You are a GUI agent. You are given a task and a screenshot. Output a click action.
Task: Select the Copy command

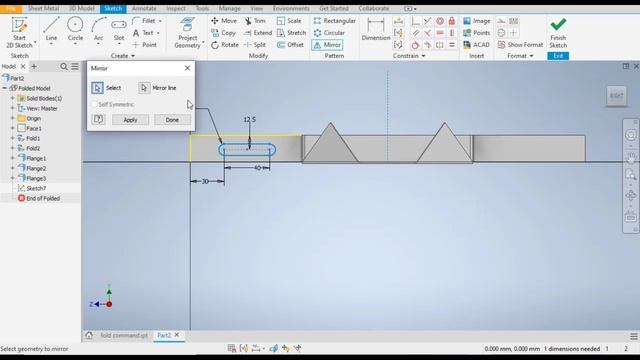pyautogui.click(x=223, y=33)
